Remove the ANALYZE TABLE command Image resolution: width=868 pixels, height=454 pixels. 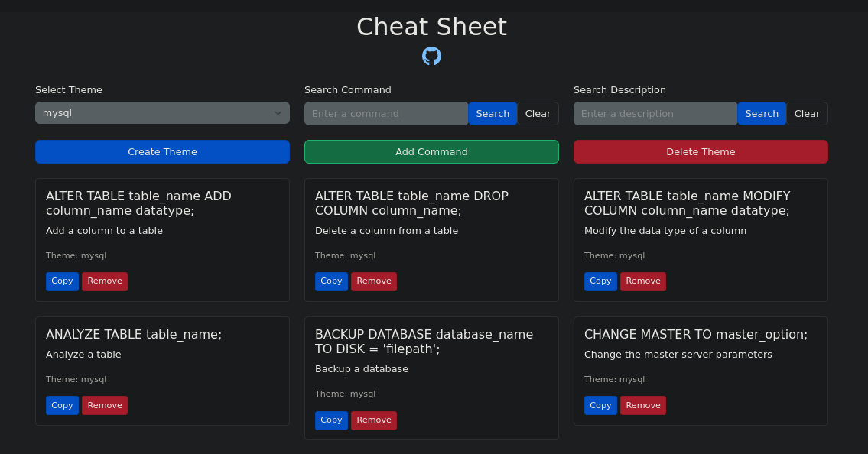(x=105, y=405)
